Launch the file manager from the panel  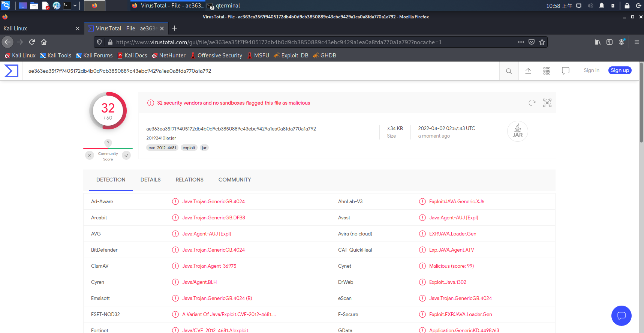click(34, 6)
